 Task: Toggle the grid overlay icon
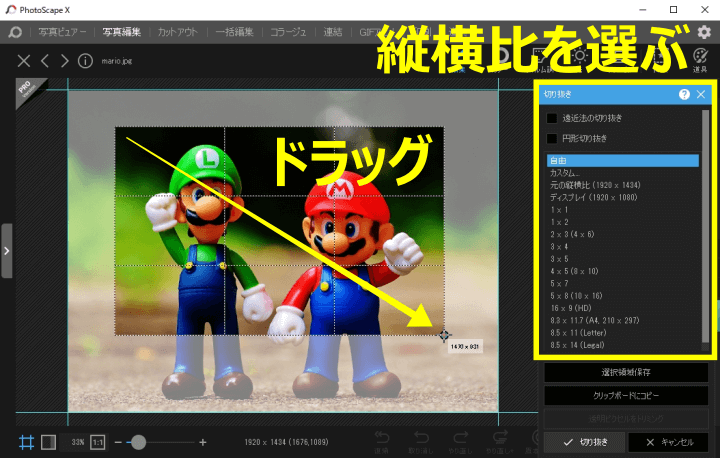pos(26,442)
